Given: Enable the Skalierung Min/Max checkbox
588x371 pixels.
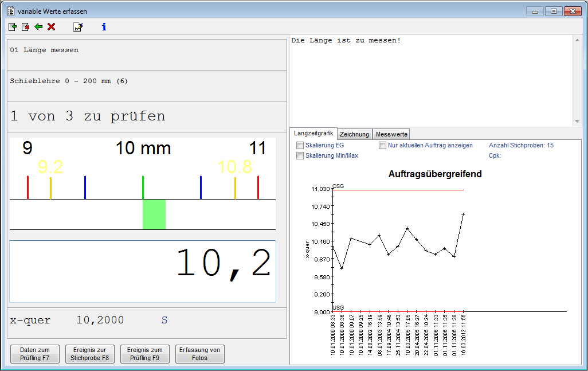Looking at the screenshot, I should pyautogui.click(x=300, y=155).
